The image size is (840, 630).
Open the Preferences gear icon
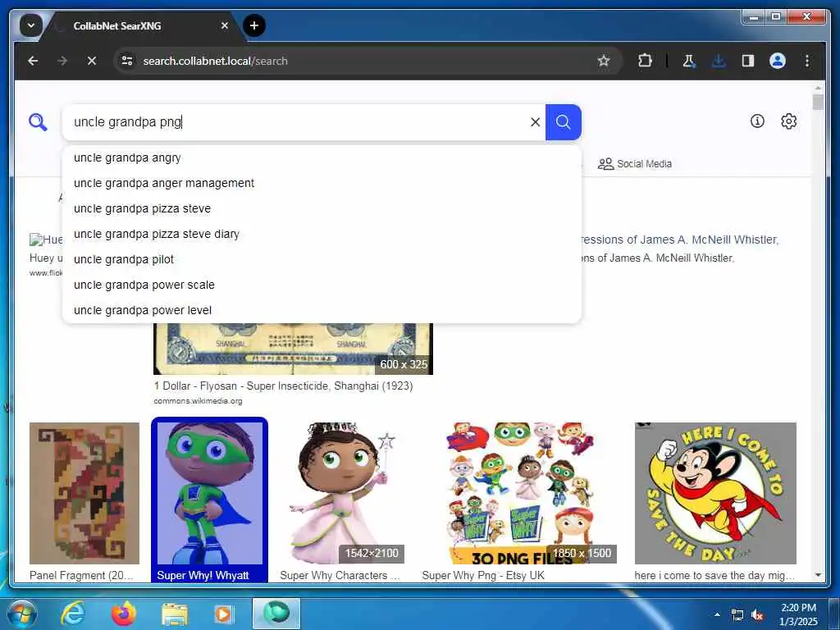tap(788, 121)
